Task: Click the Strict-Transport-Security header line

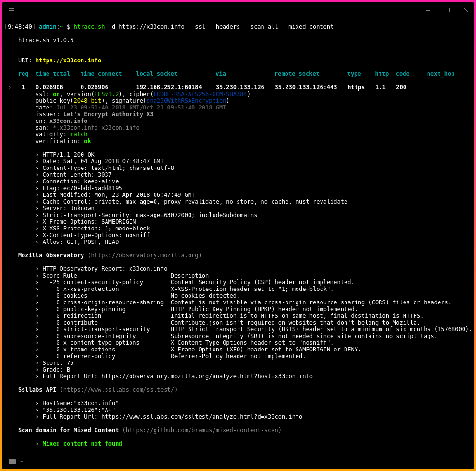Action: tap(150, 215)
